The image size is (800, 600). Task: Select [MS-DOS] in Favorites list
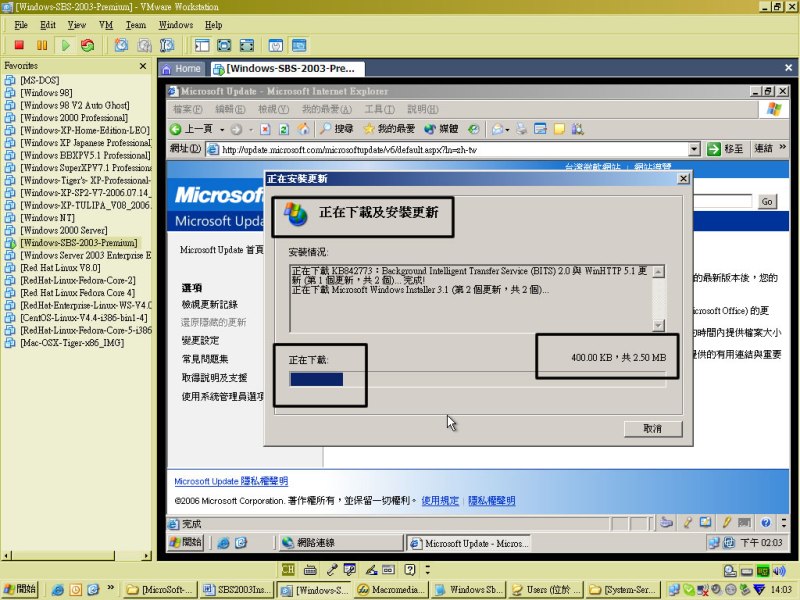[39, 80]
